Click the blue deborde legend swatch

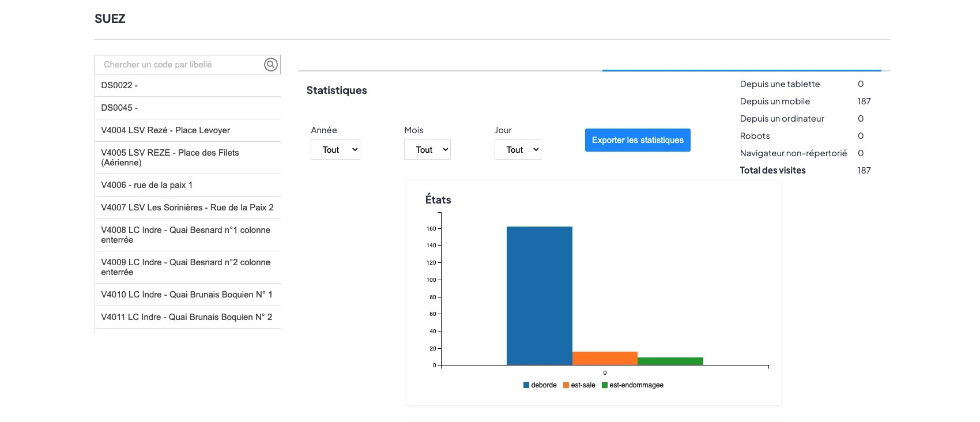coord(526,385)
